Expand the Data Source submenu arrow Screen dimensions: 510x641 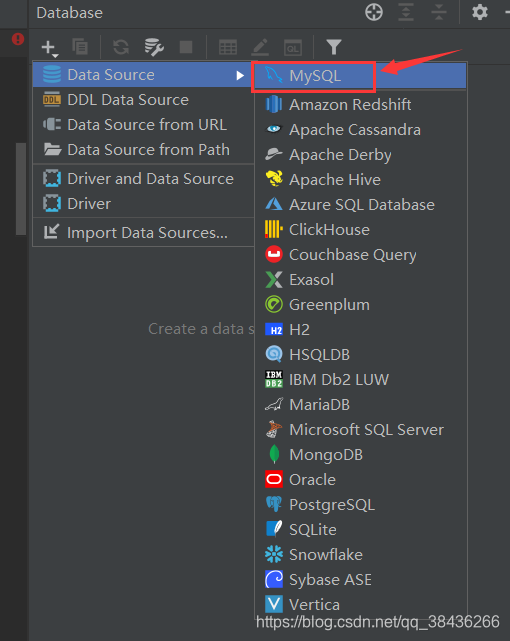click(240, 75)
